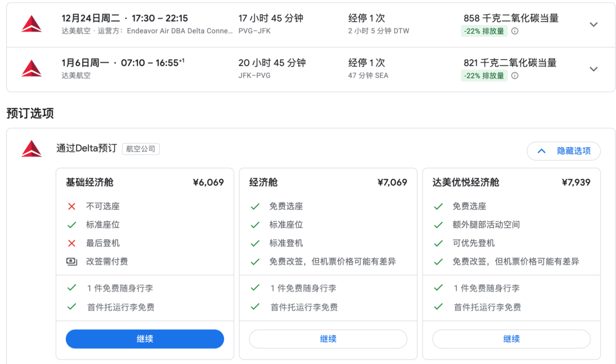Click the 额外腿部活动空间 feature text
This screenshot has width=616, height=364.
[x=486, y=225]
